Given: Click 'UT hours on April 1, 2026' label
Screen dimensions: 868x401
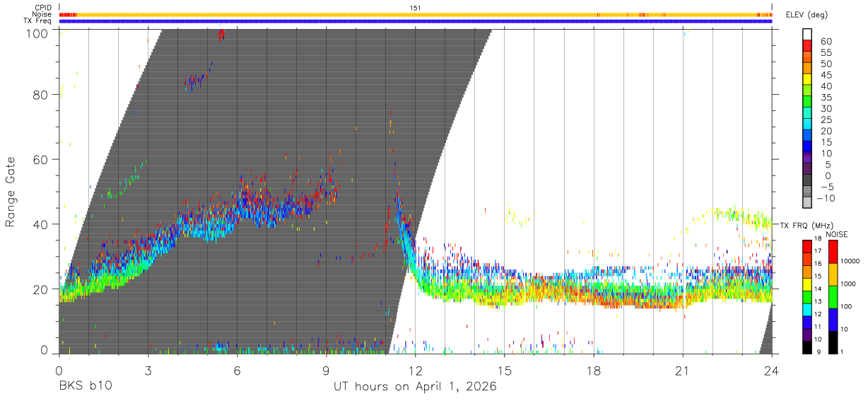Looking at the screenshot, I should (x=415, y=387).
